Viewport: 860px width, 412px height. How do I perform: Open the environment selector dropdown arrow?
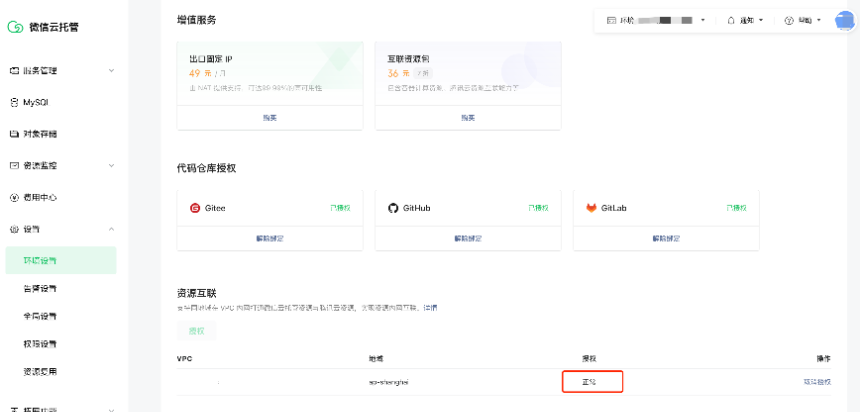click(x=703, y=20)
